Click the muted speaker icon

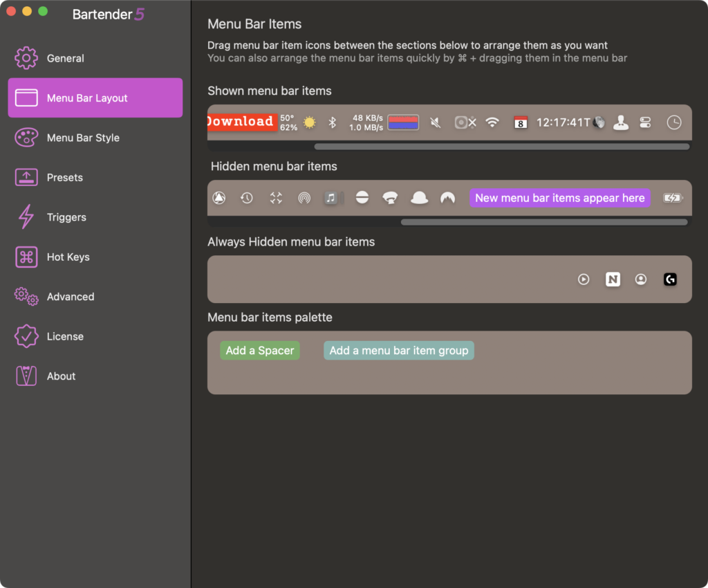pos(435,122)
